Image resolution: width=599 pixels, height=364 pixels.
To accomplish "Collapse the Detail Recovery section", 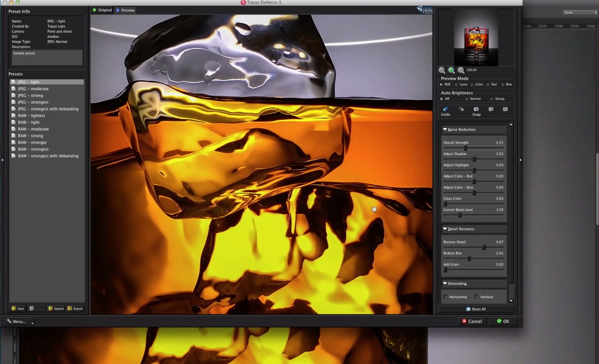I will [445, 229].
